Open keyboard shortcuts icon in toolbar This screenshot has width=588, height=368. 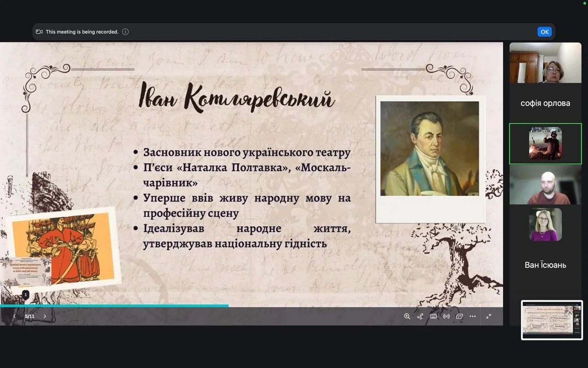tap(433, 316)
